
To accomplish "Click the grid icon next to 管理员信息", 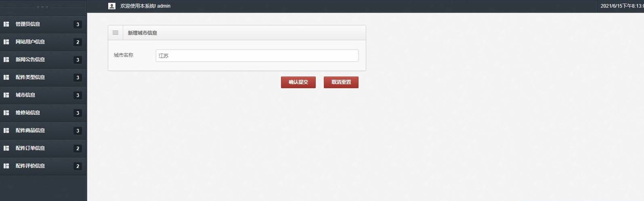I will click(6, 24).
